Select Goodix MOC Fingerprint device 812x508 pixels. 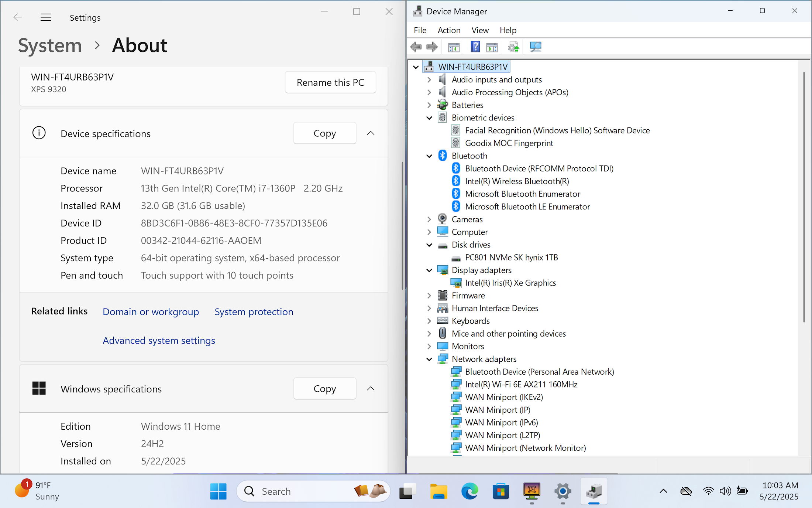pyautogui.click(x=509, y=143)
